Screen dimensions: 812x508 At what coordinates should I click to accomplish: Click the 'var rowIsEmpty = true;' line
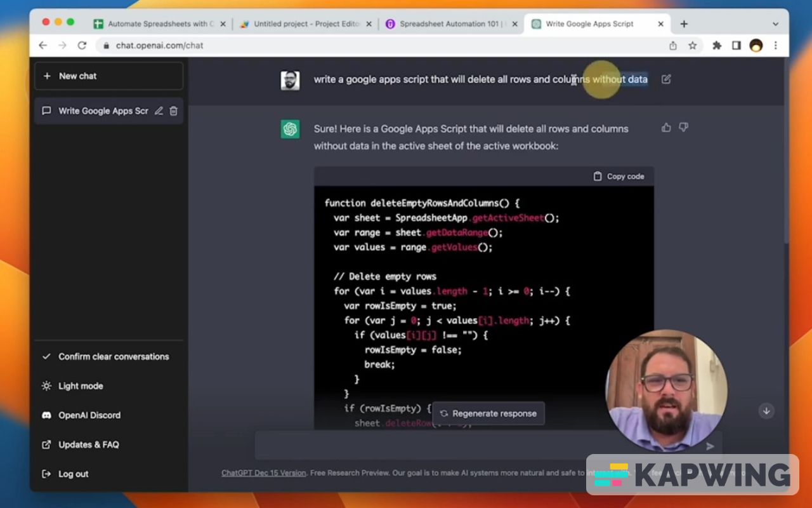(400, 306)
